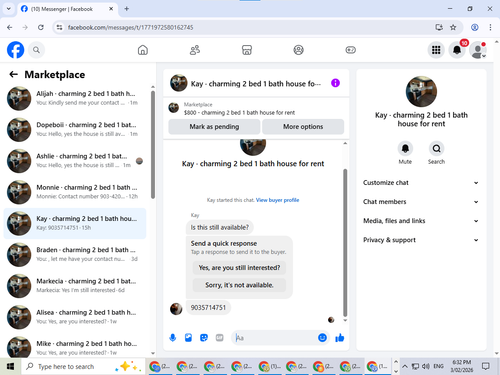500x375 pixels.
Task: Open Windows notification center icon
Action: (x=486, y=366)
